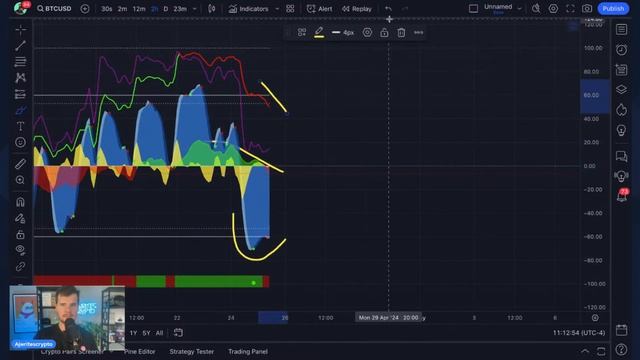Open more options in drawing toolbar
This screenshot has height=360, width=640.
click(418, 33)
